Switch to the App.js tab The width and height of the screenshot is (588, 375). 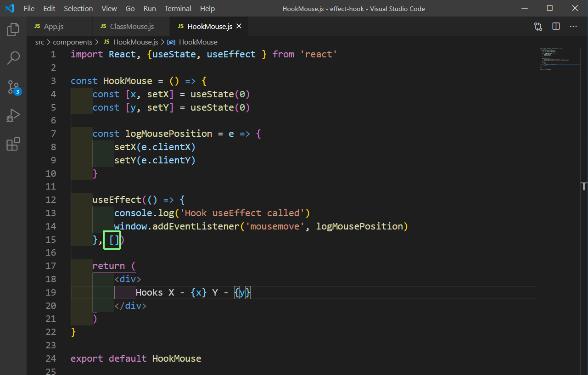(60, 27)
